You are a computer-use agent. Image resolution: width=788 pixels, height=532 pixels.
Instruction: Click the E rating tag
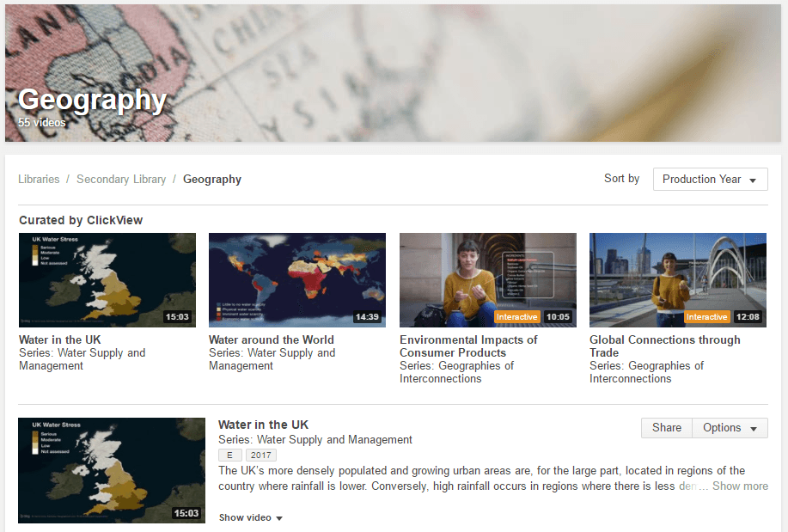[x=229, y=456]
